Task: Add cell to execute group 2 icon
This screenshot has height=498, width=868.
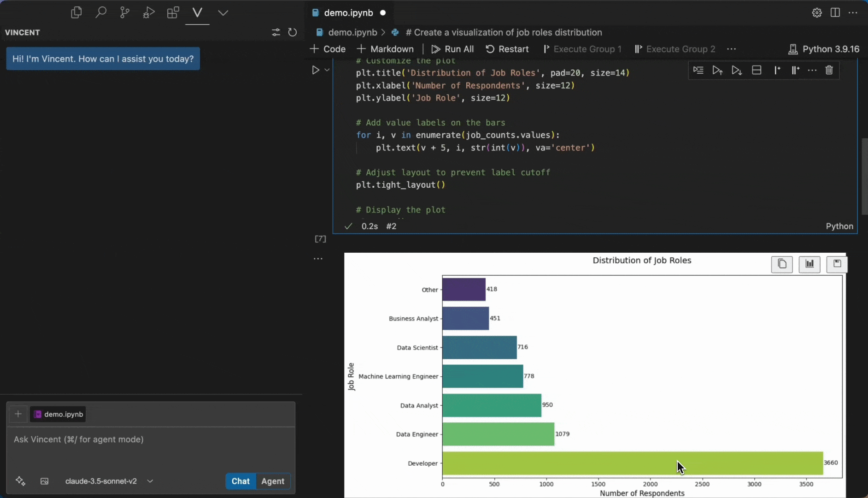Action: pyautogui.click(x=795, y=70)
